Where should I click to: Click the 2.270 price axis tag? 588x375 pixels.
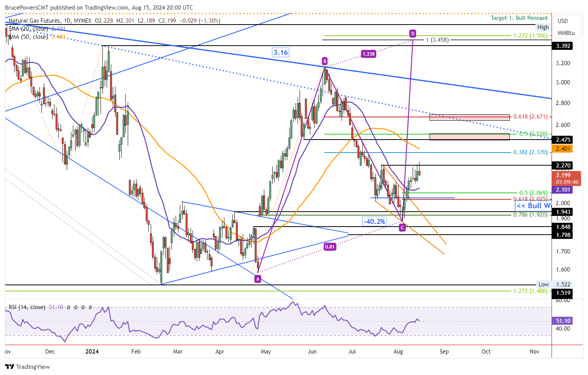[562, 166]
